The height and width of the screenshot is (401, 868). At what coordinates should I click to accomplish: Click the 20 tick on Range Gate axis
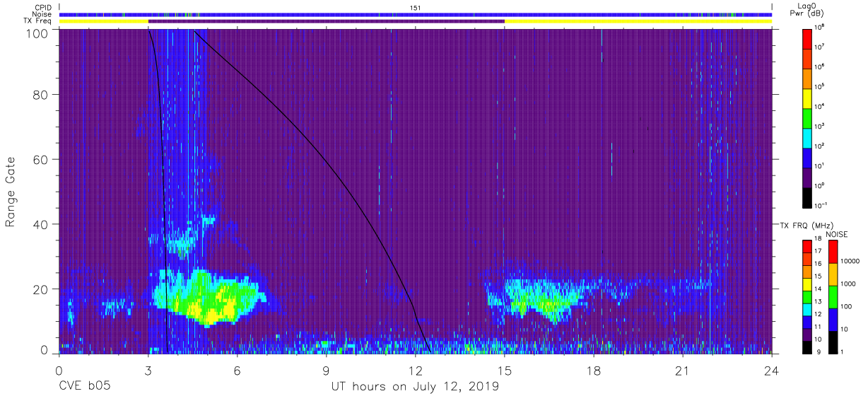click(x=42, y=289)
